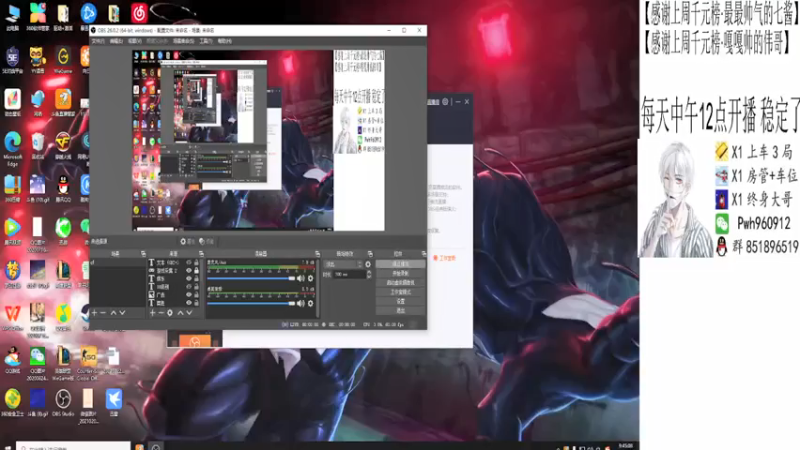
Task: Open the 麦克风/Aux mixer channel gear settings
Action: [x=311, y=279]
